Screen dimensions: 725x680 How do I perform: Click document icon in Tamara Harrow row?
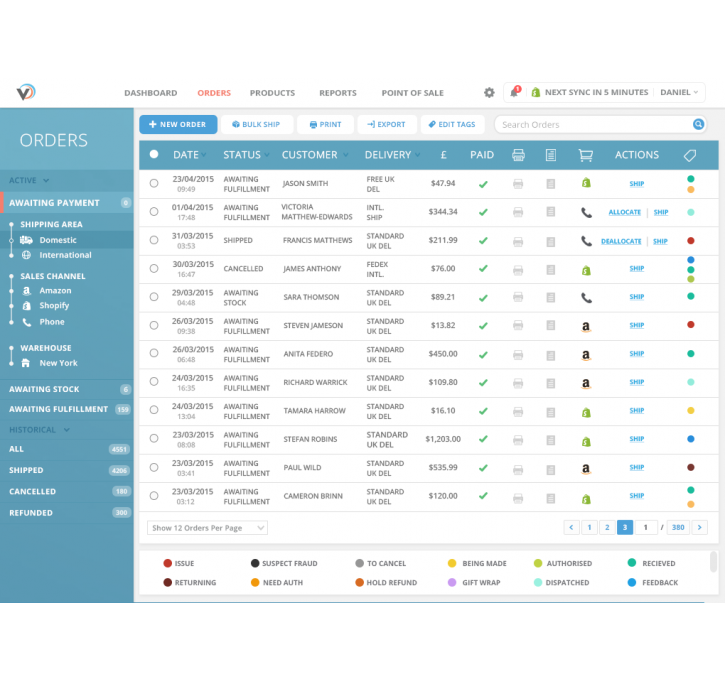pyautogui.click(x=551, y=412)
